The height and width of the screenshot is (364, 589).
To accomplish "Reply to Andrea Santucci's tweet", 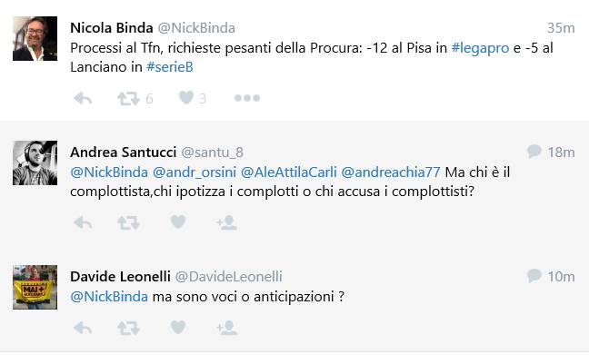I will pos(83,223).
